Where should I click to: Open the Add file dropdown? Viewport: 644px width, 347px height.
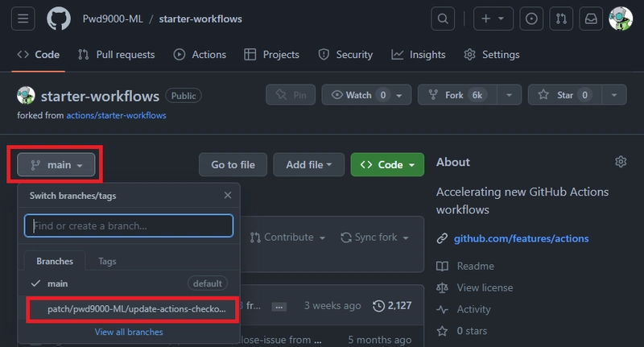tap(308, 165)
